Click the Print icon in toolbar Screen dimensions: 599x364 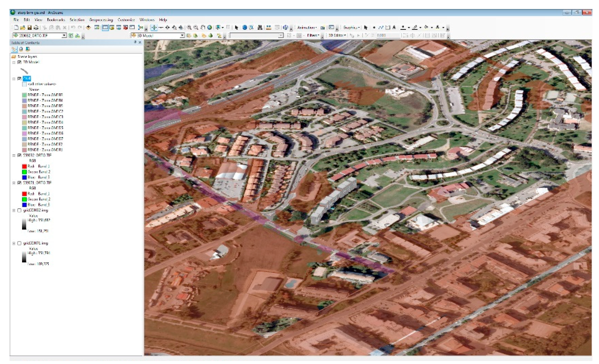(36, 28)
